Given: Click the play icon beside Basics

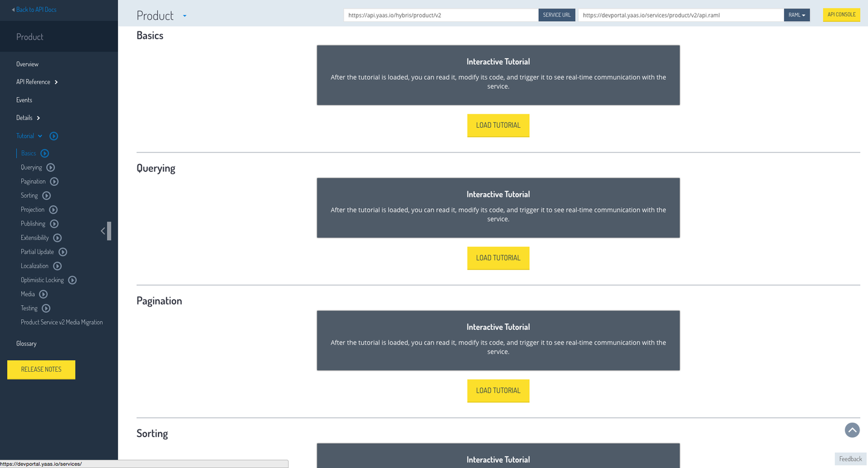Looking at the screenshot, I should (x=45, y=154).
